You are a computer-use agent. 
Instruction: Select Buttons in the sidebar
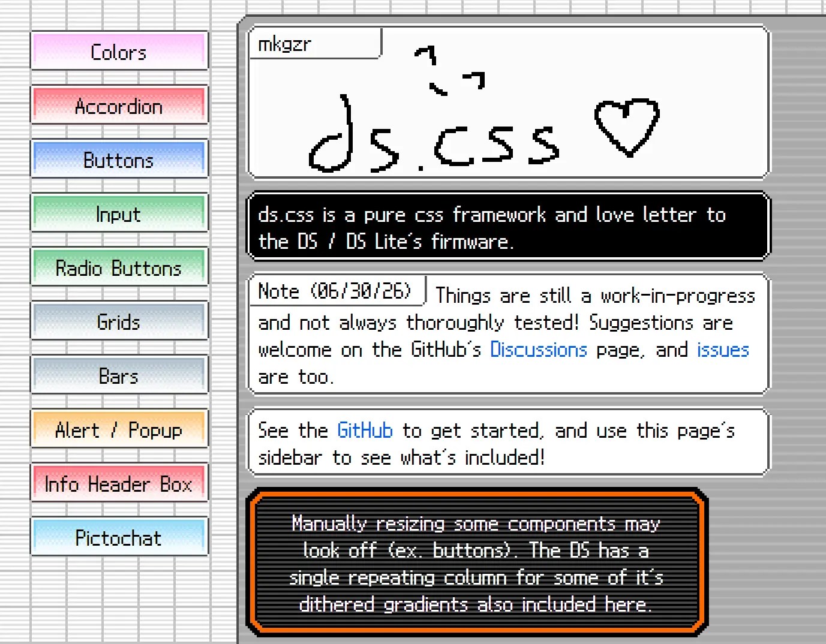click(x=119, y=160)
